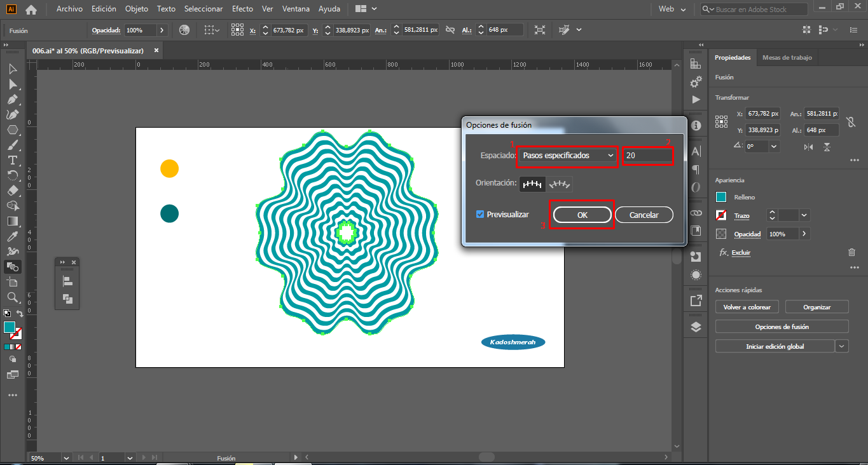This screenshot has width=868, height=465.
Task: Open the Layers panel icon
Action: point(696,327)
